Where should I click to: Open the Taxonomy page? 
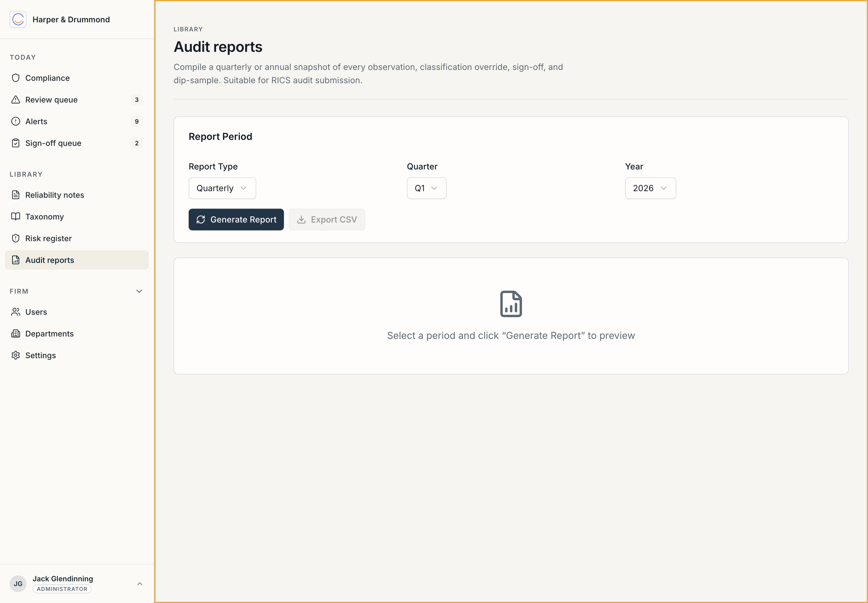(x=77, y=216)
